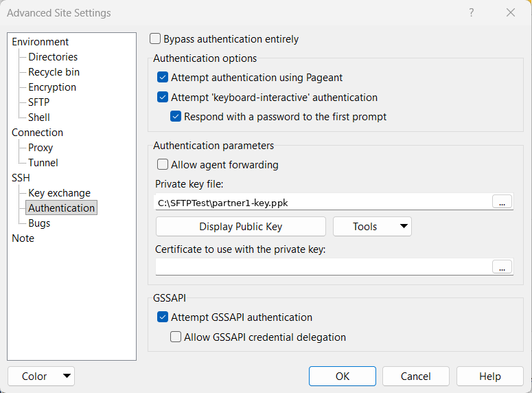Select SFTP under Environment
The height and width of the screenshot is (393, 532).
pyautogui.click(x=38, y=102)
